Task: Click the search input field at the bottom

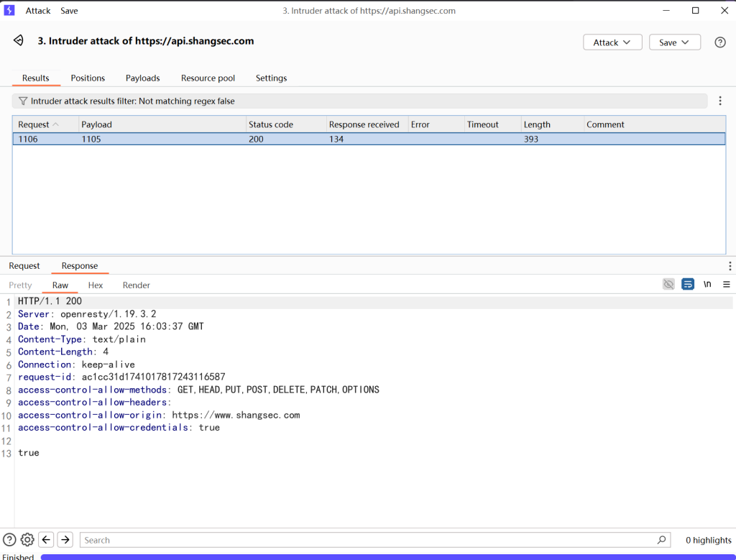Action: [x=367, y=540]
